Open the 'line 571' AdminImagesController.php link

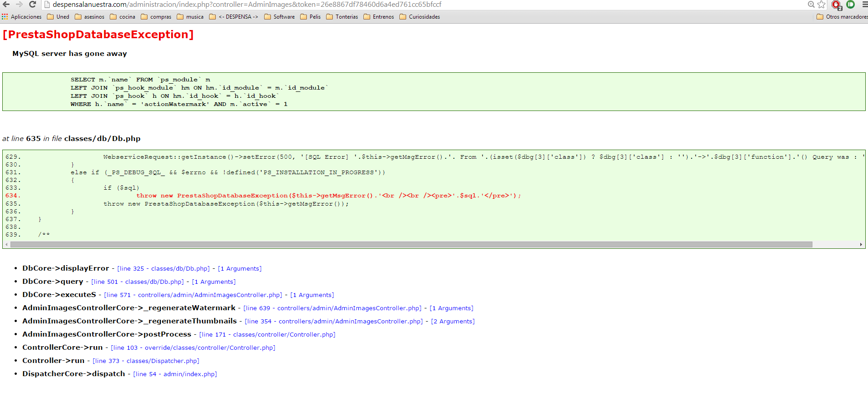pos(193,295)
